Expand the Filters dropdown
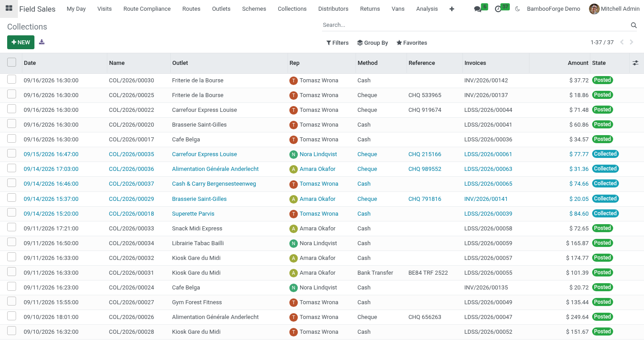 pyautogui.click(x=338, y=43)
